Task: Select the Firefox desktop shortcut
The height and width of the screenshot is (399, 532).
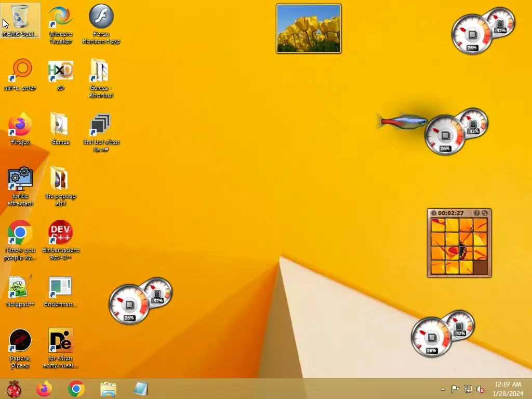Action: 20,129
